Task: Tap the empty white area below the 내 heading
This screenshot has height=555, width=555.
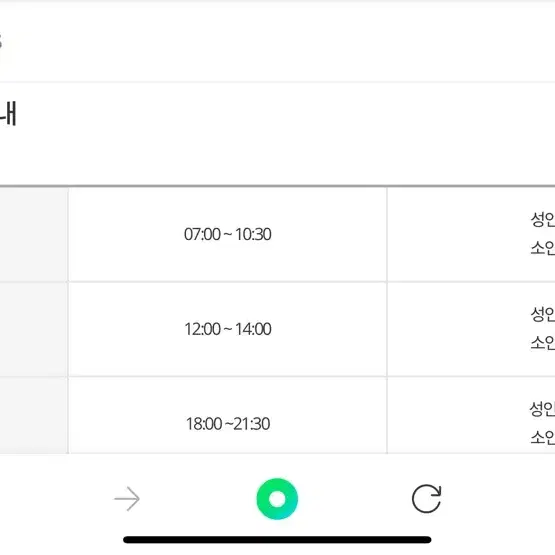Action: (278, 156)
